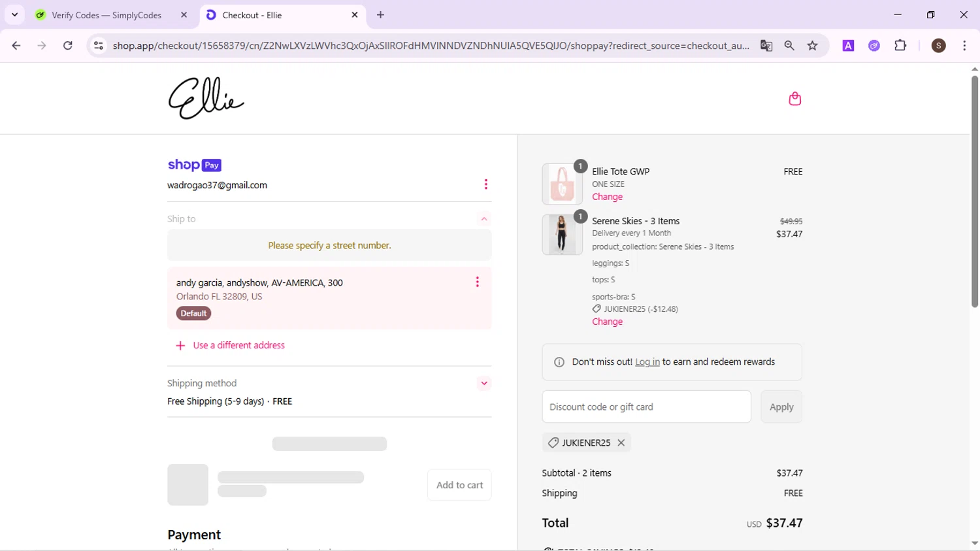Click the tag icon in JUKIENER25 chip
The height and width of the screenshot is (551, 980).
[x=553, y=442]
